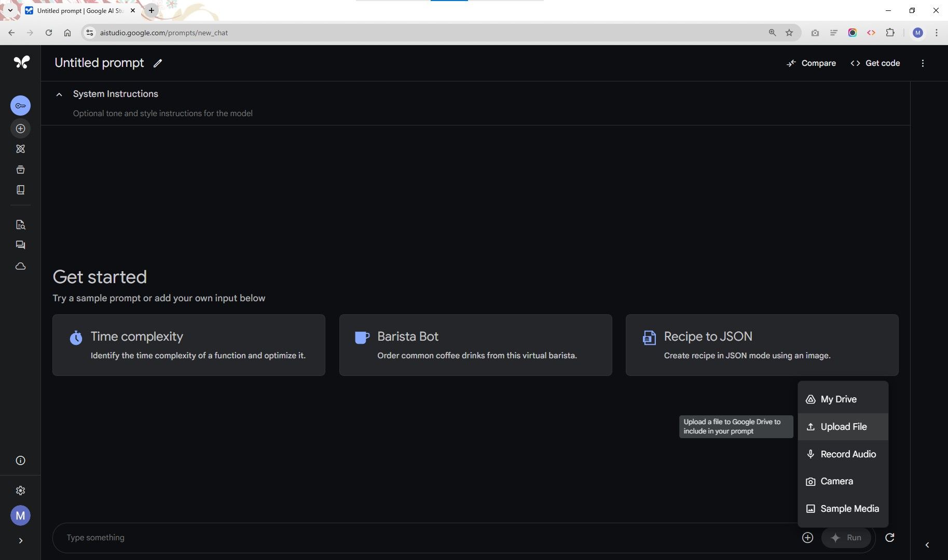Expand the right settings panel chevron
Screen dimensions: 948x560
pyautogui.click(x=927, y=545)
